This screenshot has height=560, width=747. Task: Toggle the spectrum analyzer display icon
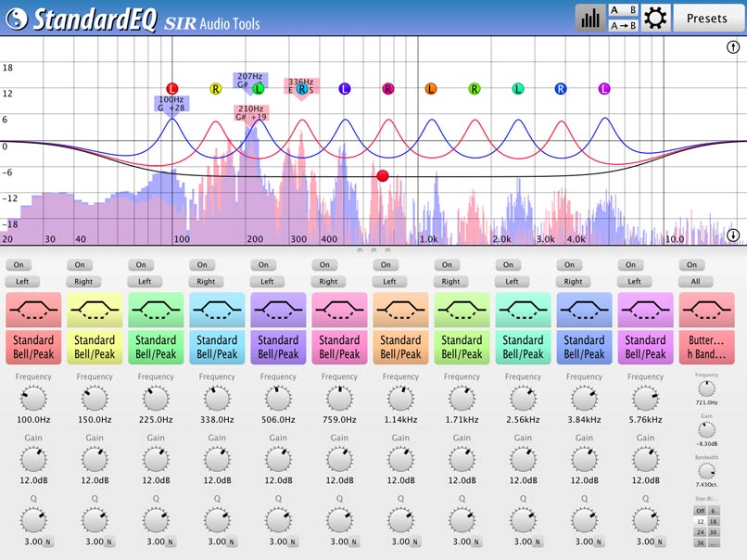(x=590, y=17)
